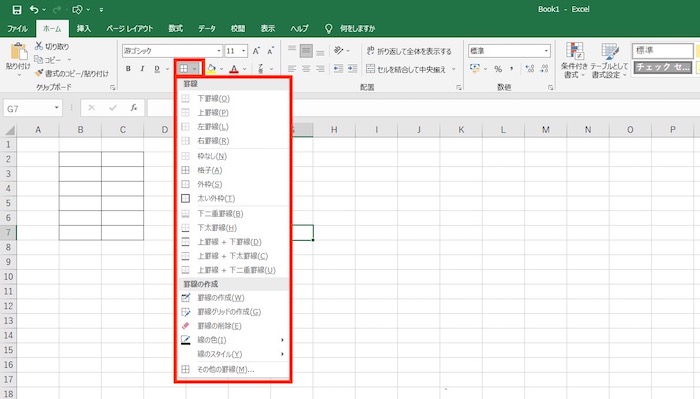
Task: Click the Cut (切り取り) scissors icon
Action: click(39, 46)
